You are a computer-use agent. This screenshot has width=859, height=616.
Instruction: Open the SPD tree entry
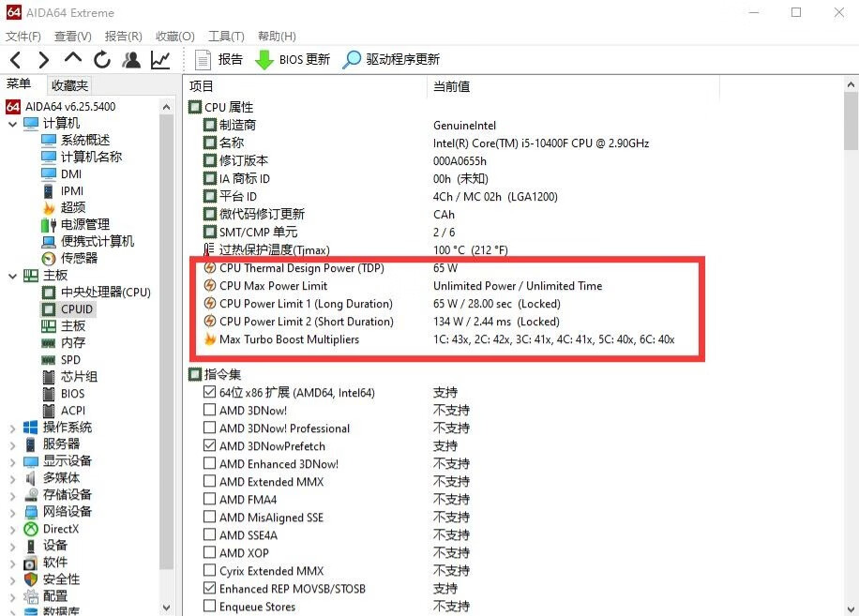(x=70, y=360)
